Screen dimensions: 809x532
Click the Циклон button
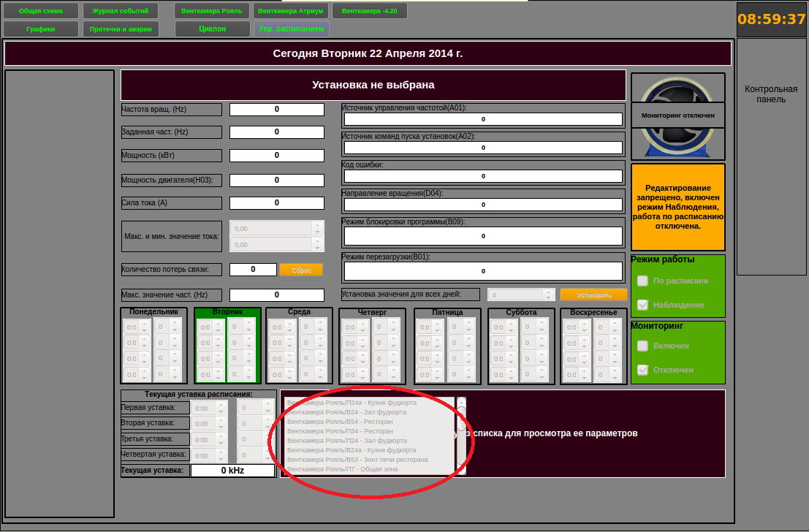(213, 29)
